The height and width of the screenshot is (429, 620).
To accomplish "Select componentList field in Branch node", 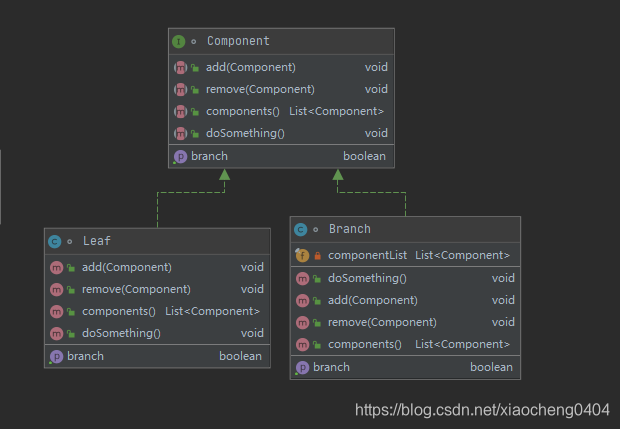I will 367,255.
